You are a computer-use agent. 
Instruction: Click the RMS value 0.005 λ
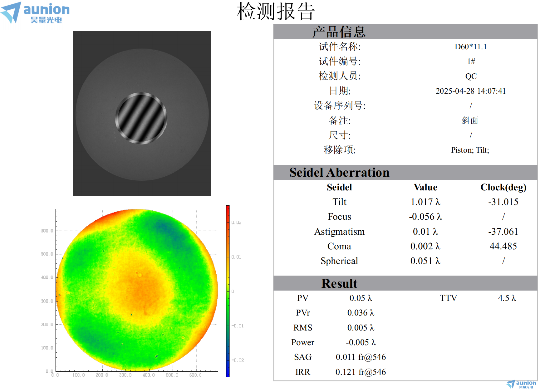point(361,328)
